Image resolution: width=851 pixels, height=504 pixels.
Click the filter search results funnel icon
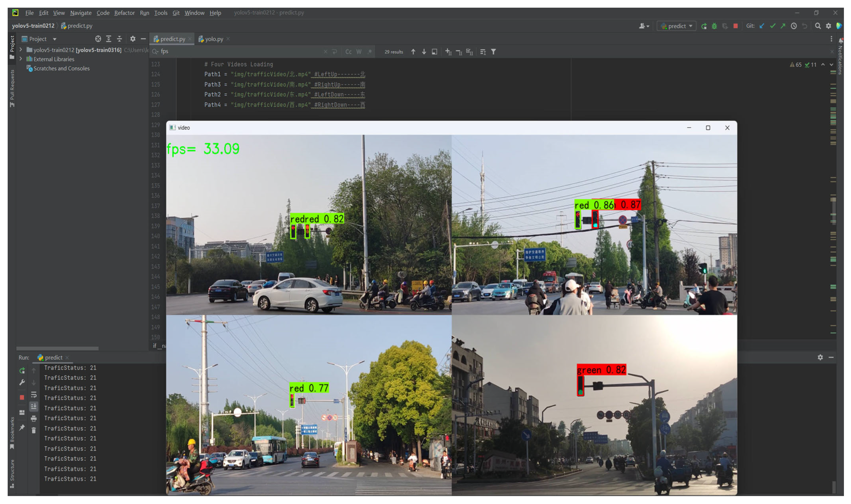click(x=493, y=52)
